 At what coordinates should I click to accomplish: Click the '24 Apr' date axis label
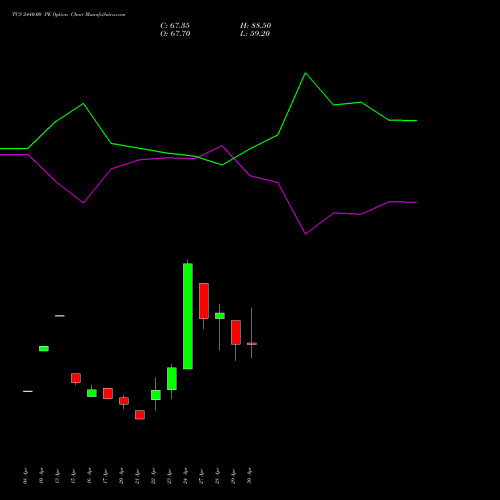186,476
